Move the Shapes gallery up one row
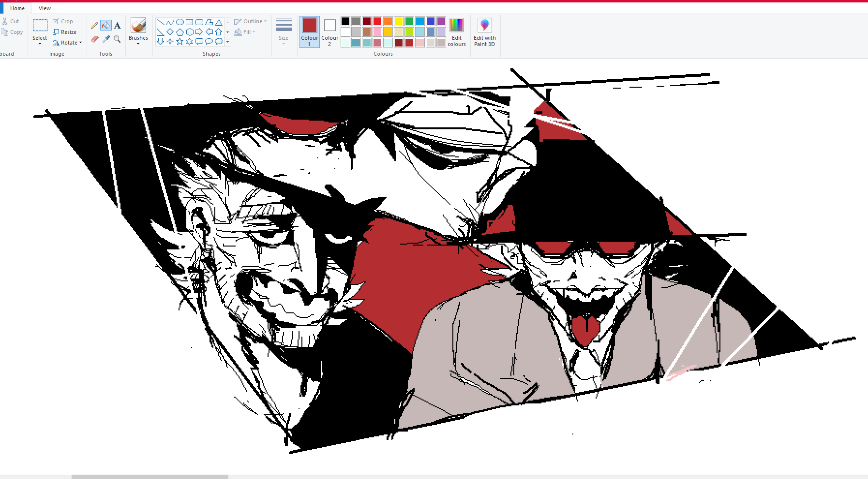This screenshot has height=479, width=868. click(x=227, y=22)
